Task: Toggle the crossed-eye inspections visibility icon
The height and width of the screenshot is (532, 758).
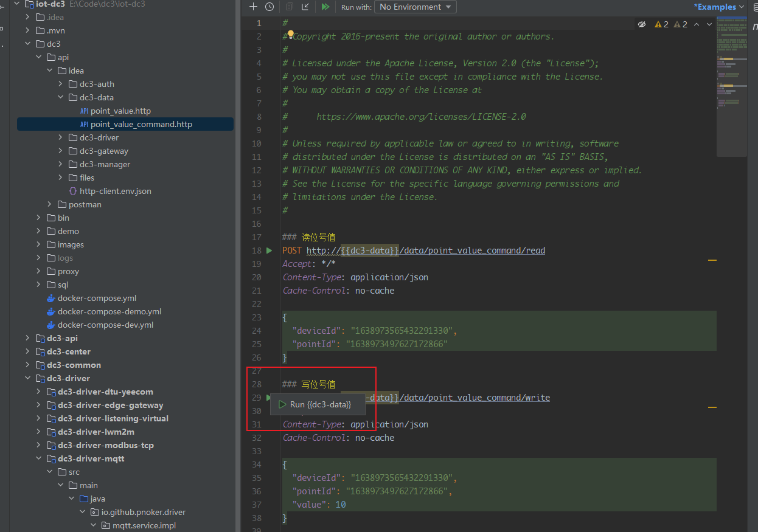Action: click(x=642, y=24)
